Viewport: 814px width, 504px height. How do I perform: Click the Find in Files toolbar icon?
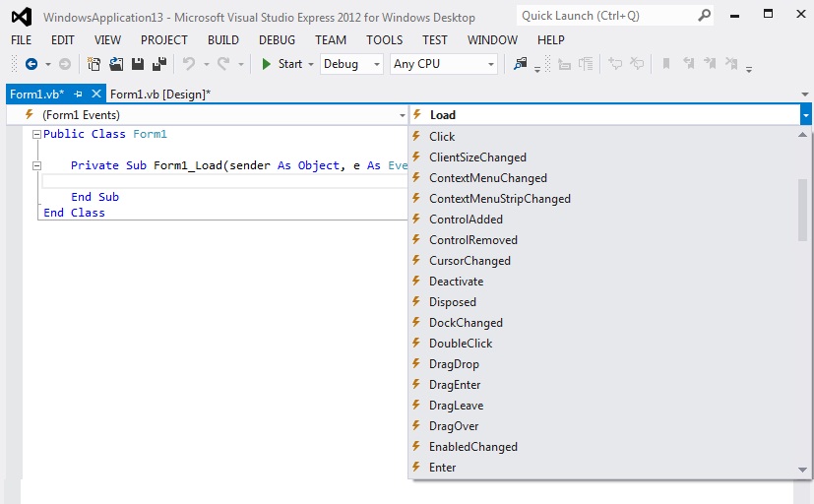(x=520, y=64)
